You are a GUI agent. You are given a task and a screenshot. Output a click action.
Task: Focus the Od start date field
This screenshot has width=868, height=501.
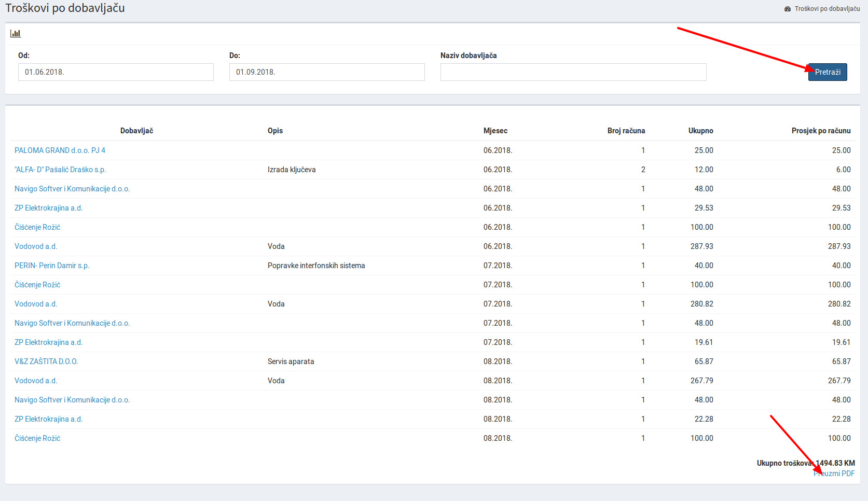click(x=116, y=72)
